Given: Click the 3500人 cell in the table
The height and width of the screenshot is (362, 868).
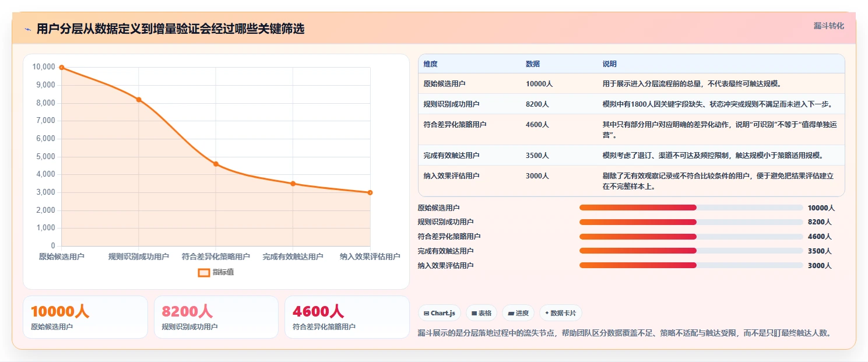Looking at the screenshot, I should 537,156.
